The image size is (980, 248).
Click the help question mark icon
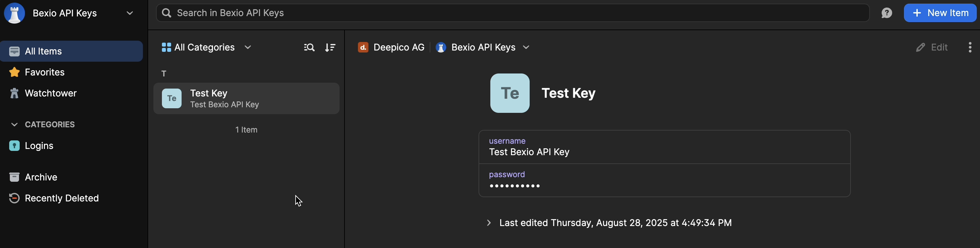886,13
